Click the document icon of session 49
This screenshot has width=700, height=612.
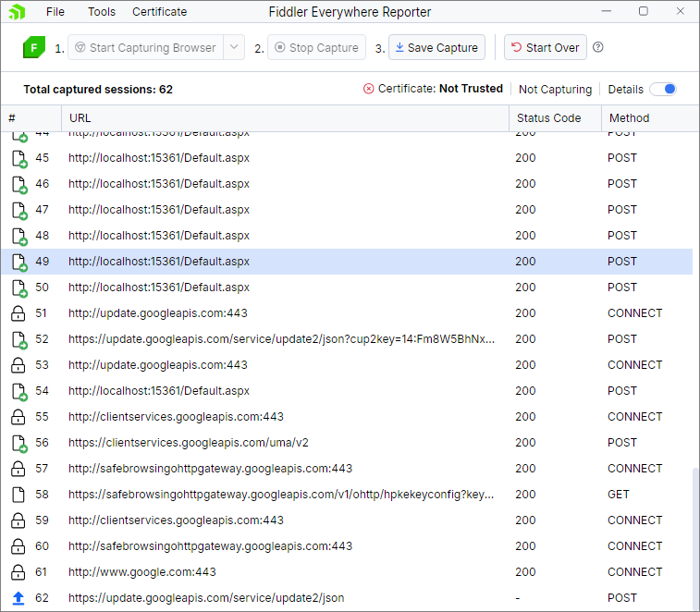[19, 262]
